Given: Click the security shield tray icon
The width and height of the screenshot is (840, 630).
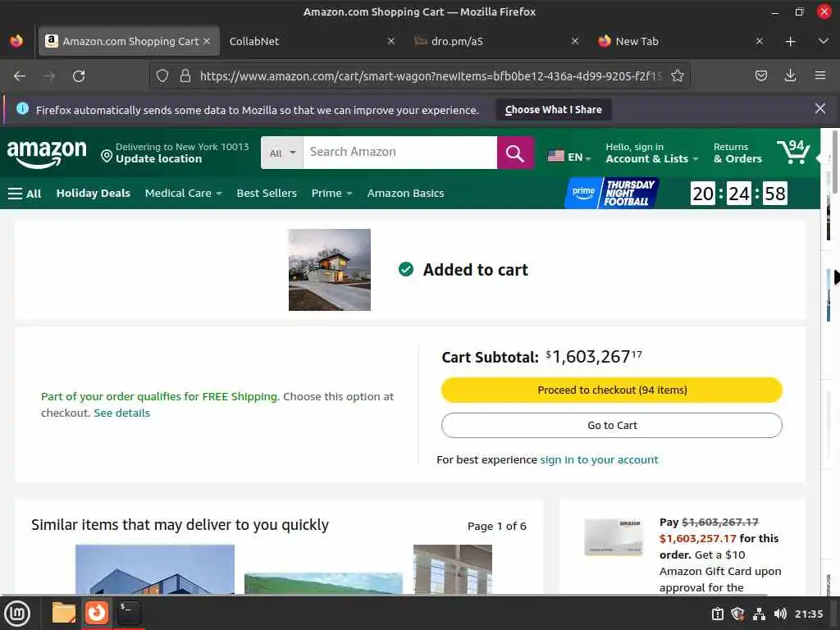Looking at the screenshot, I should pos(737,614).
